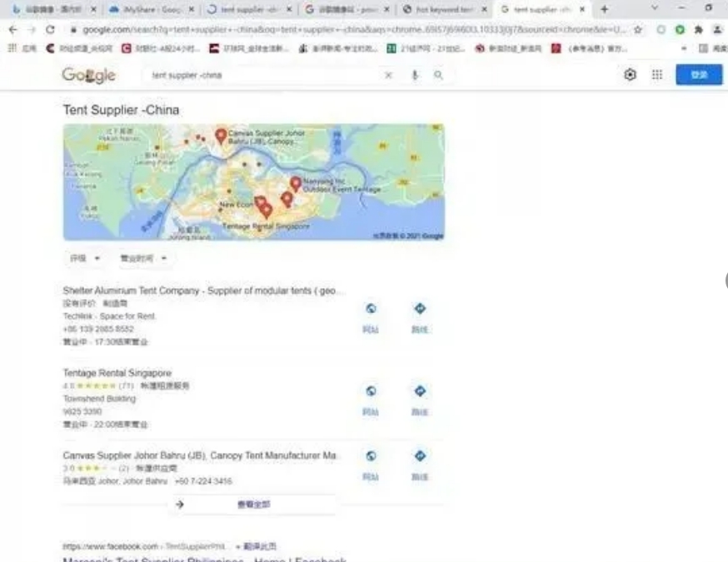Open website for Shelter Aluminum Tent Company

tap(371, 317)
